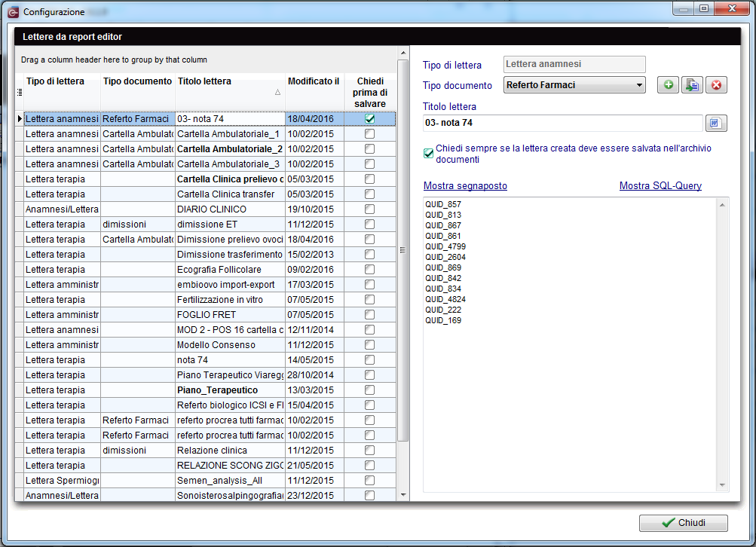Click the date 14/05/2015 cell
Viewport: 756px width, 547px height.
click(314, 360)
